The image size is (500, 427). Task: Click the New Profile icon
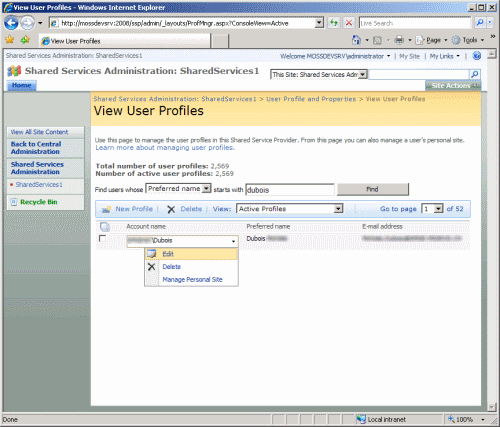106,209
